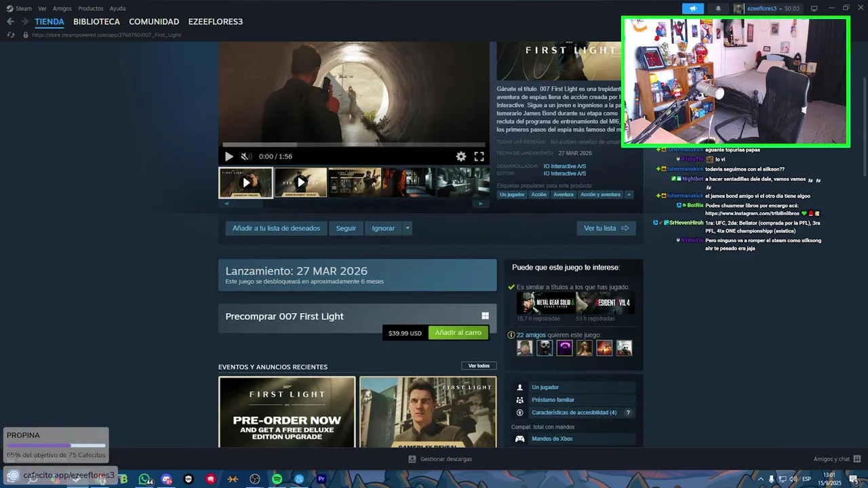The width and height of the screenshot is (868, 488).
Task: Open Discord from the taskbar
Action: click(x=167, y=479)
